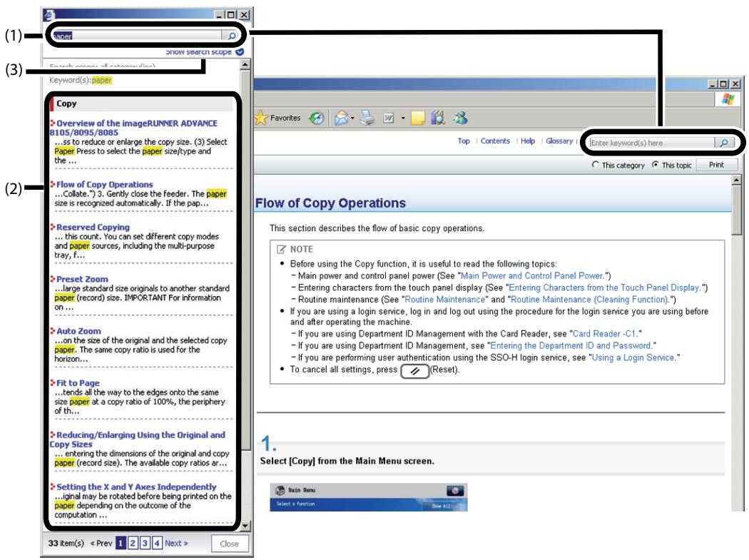This screenshot has width=749, height=560.
Task: Open the 'Preset Zoom' search result
Action: click(x=82, y=279)
